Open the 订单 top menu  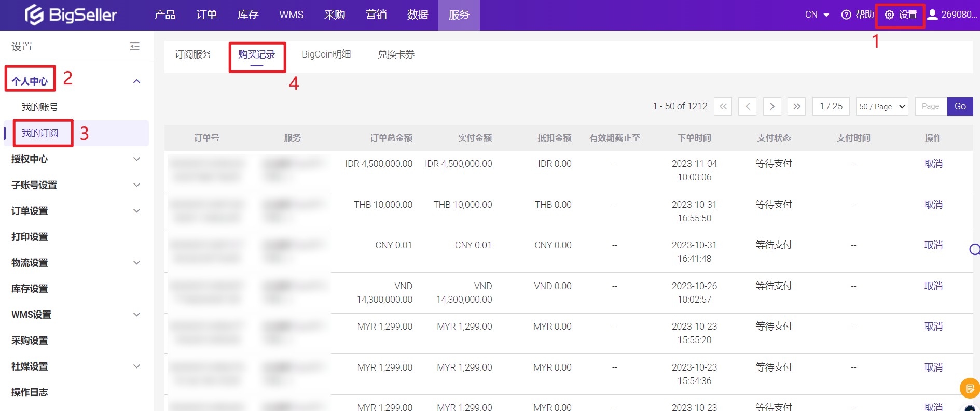pyautogui.click(x=206, y=15)
